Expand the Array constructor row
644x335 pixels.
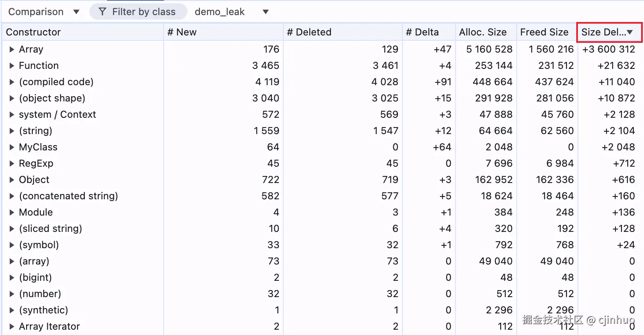click(11, 49)
